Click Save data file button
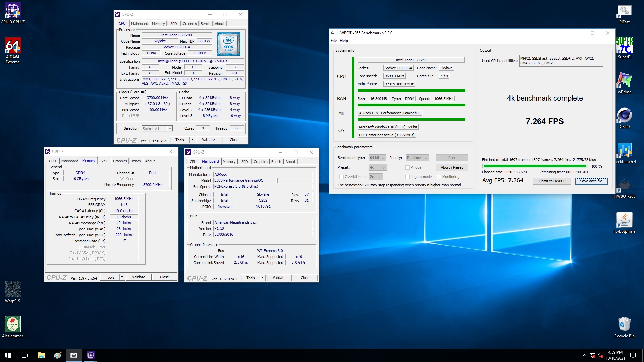Screen dimensions: 644x362 (591, 181)
